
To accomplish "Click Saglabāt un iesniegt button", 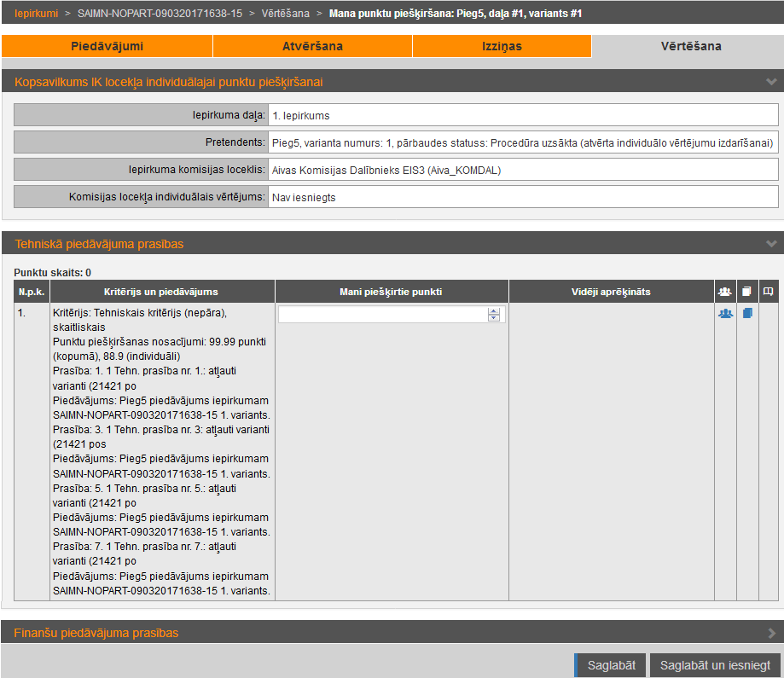I will tap(715, 665).
